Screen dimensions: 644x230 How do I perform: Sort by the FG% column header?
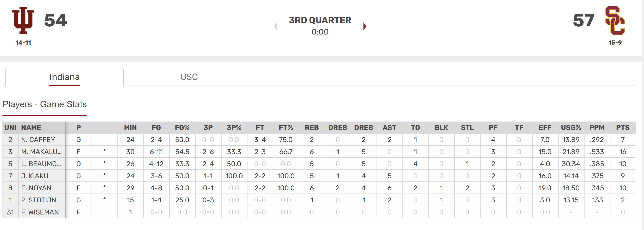click(x=182, y=128)
